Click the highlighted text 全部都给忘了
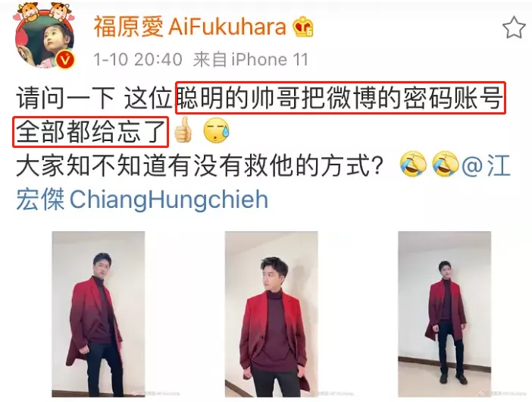This screenshot has width=532, height=402. 91,132
